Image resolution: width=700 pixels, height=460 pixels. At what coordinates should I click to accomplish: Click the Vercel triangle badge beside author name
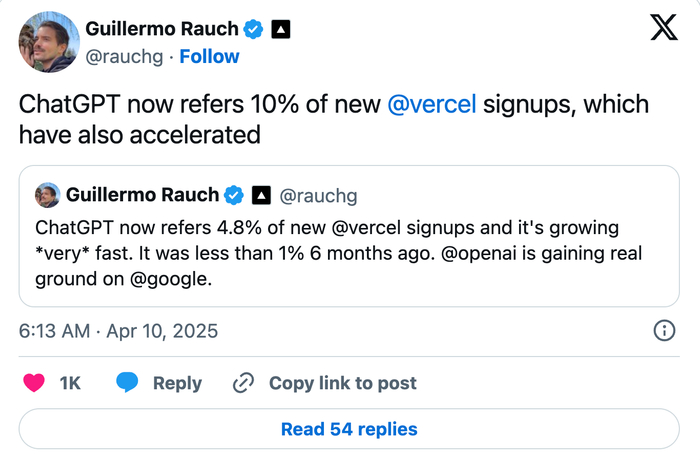[281, 30]
